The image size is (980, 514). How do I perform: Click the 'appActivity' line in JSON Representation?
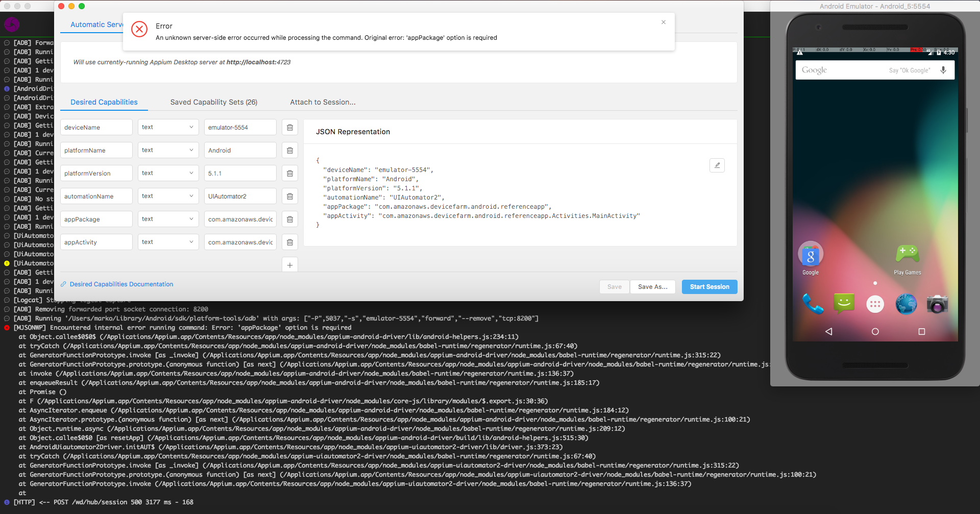[481, 216]
